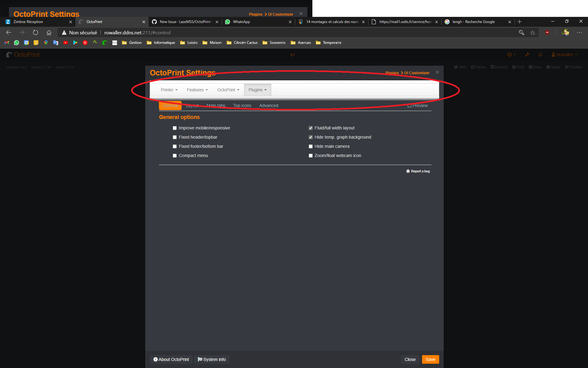This screenshot has width=588, height=368.
Task: Switch to the Top icons tab
Action: tap(242, 105)
